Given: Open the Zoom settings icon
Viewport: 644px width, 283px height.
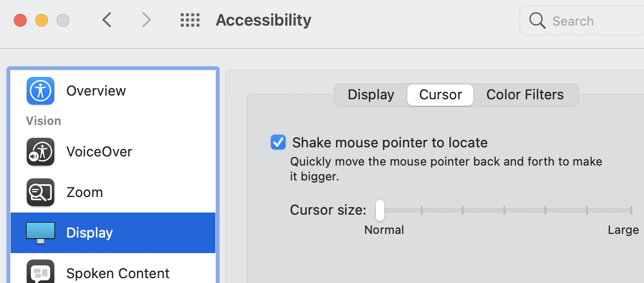Looking at the screenshot, I should coord(41,192).
